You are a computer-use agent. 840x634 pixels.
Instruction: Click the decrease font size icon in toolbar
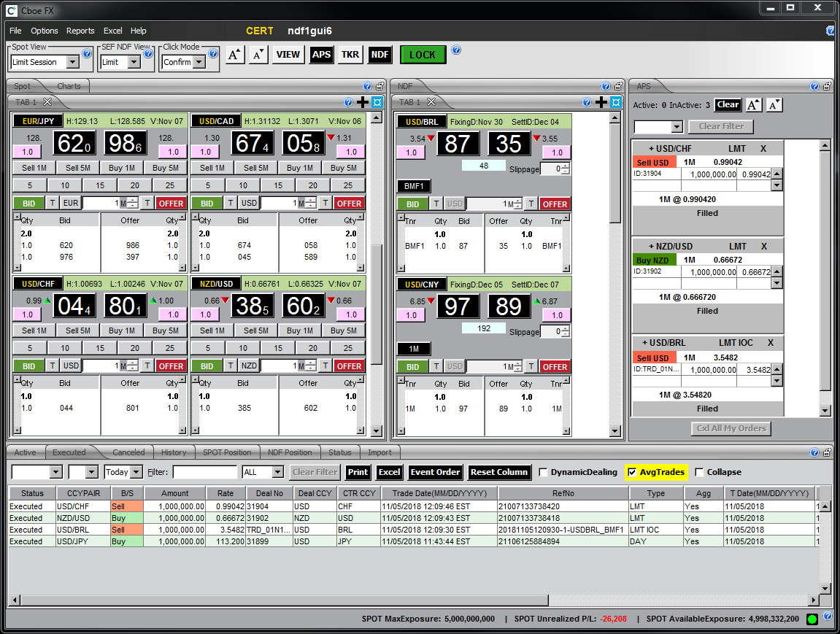coord(258,55)
